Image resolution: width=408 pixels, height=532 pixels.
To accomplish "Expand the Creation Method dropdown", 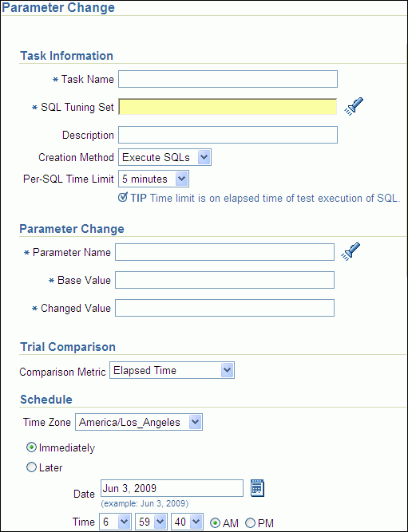I will (164, 157).
